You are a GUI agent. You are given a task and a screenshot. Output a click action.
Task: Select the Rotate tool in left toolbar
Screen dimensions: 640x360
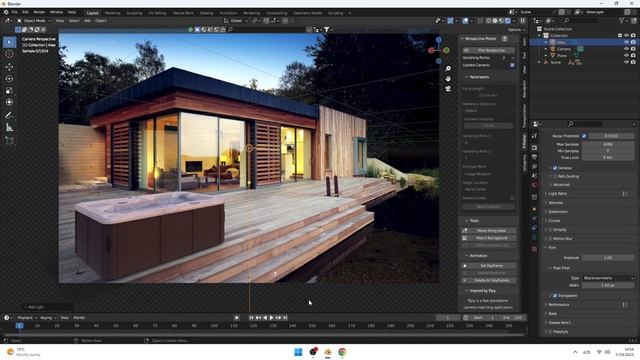9,78
